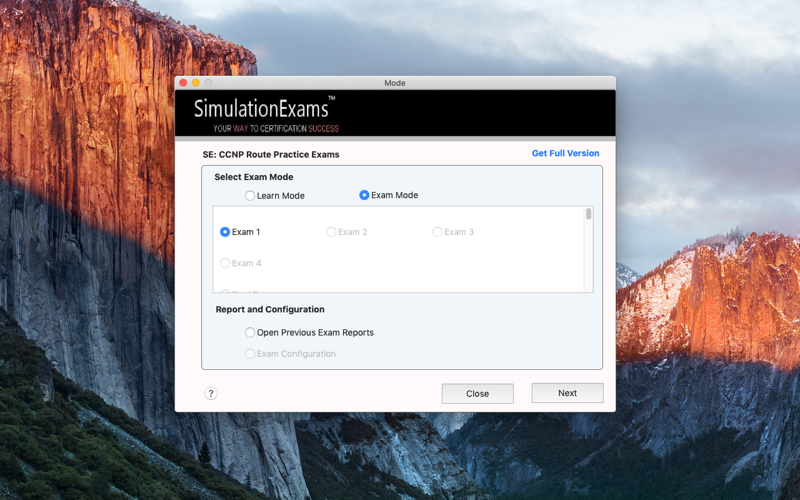This screenshot has width=800, height=500.
Task: Select the Exam Configuration option
Action: tap(250, 354)
